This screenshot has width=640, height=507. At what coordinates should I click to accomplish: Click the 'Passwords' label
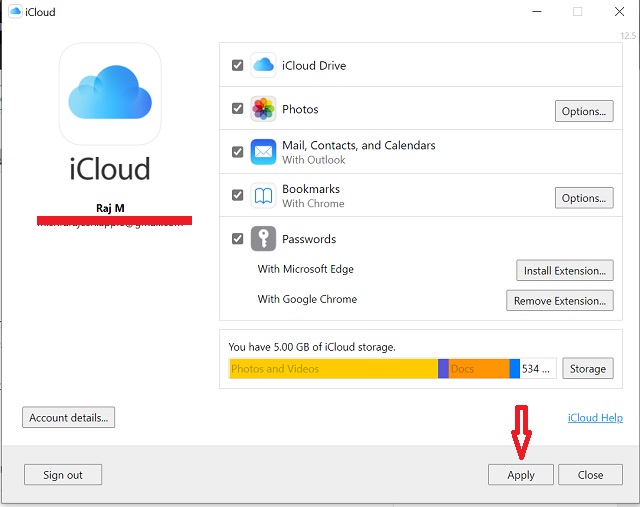point(309,239)
